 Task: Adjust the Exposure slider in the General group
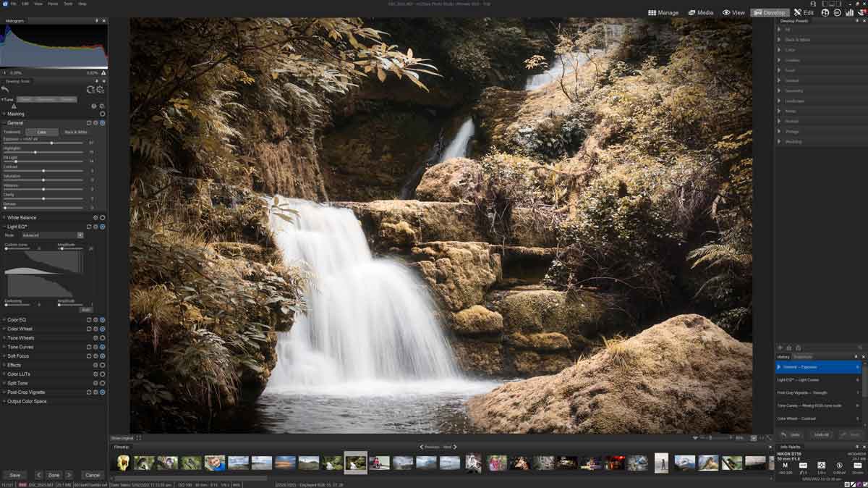tap(51, 143)
